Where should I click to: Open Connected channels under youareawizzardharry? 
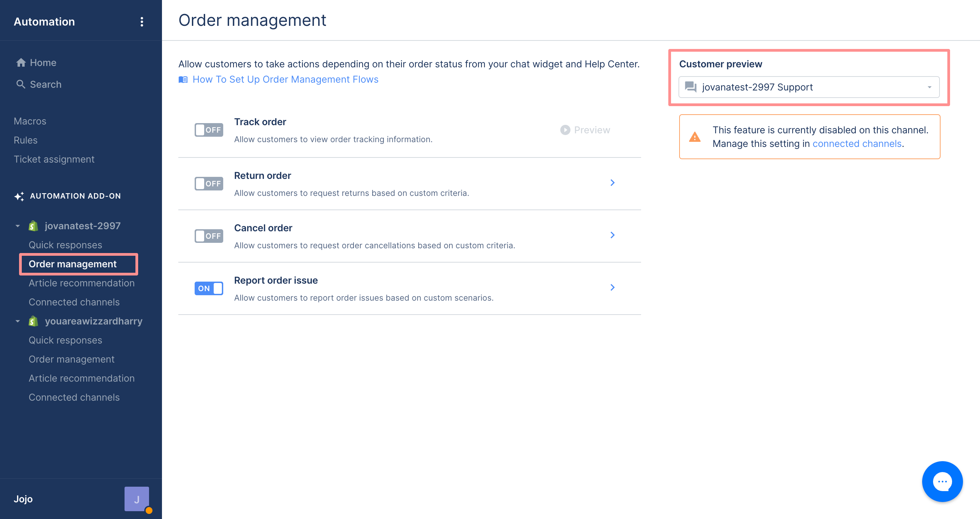[74, 397]
